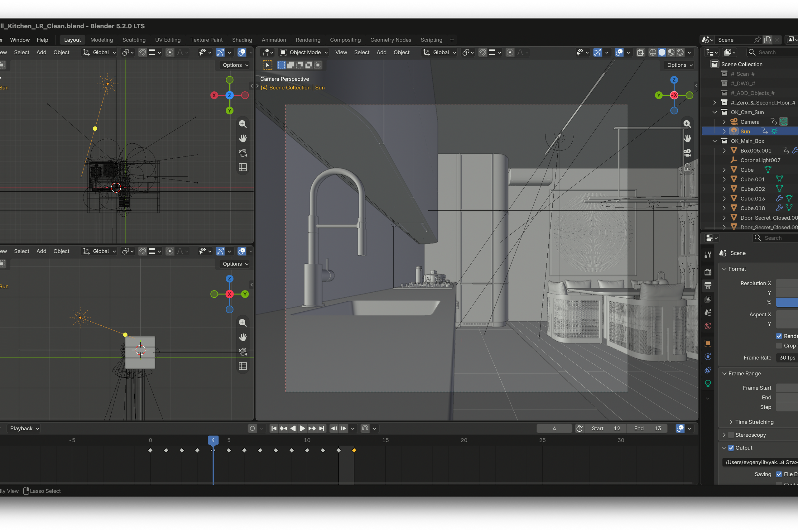Open Render properties tab icon
This screenshot has width=798, height=532.
[x=708, y=272]
